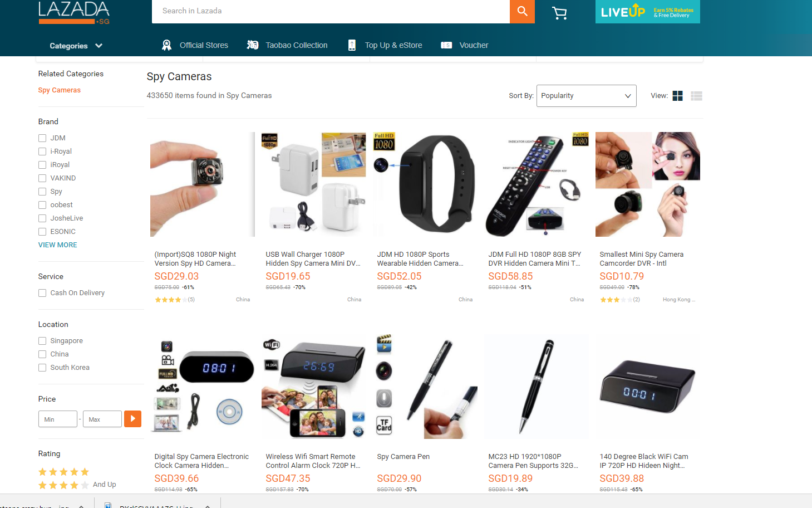Expand brand list with VIEW MORE

click(x=58, y=245)
